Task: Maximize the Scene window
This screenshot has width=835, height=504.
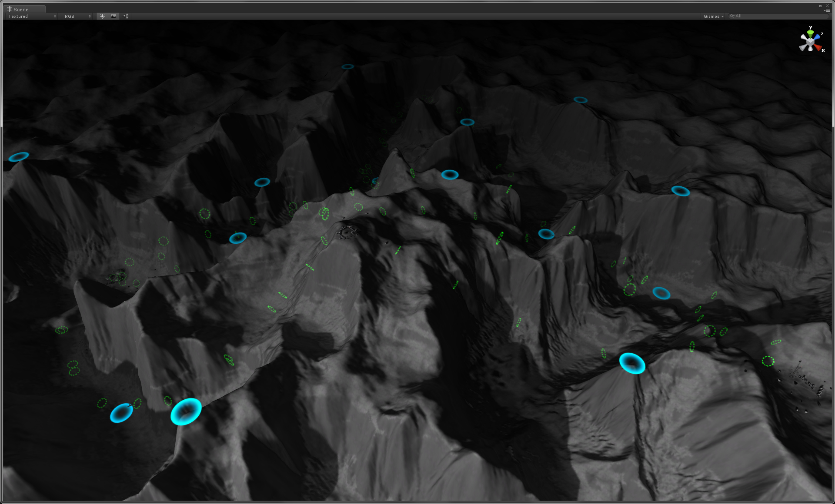Action: point(820,6)
